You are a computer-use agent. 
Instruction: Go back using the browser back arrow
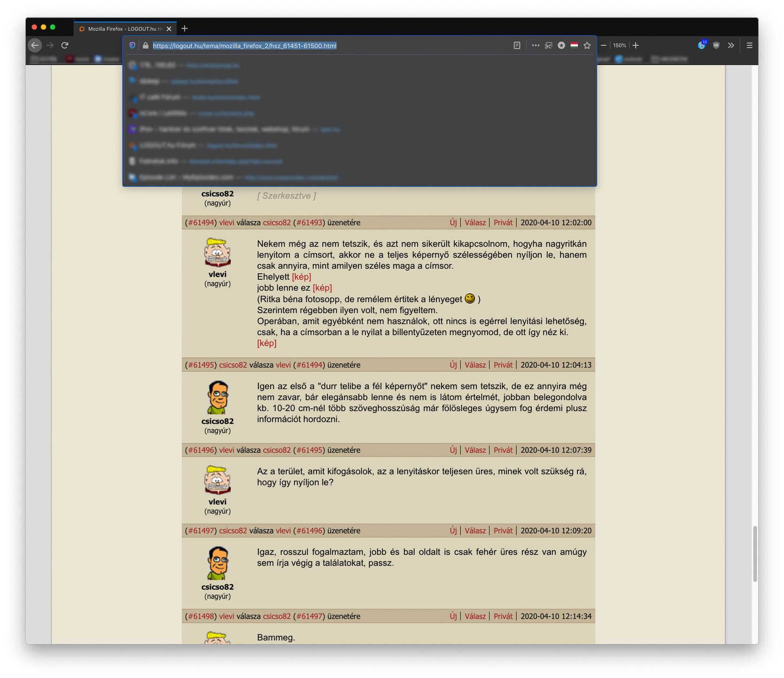(35, 46)
